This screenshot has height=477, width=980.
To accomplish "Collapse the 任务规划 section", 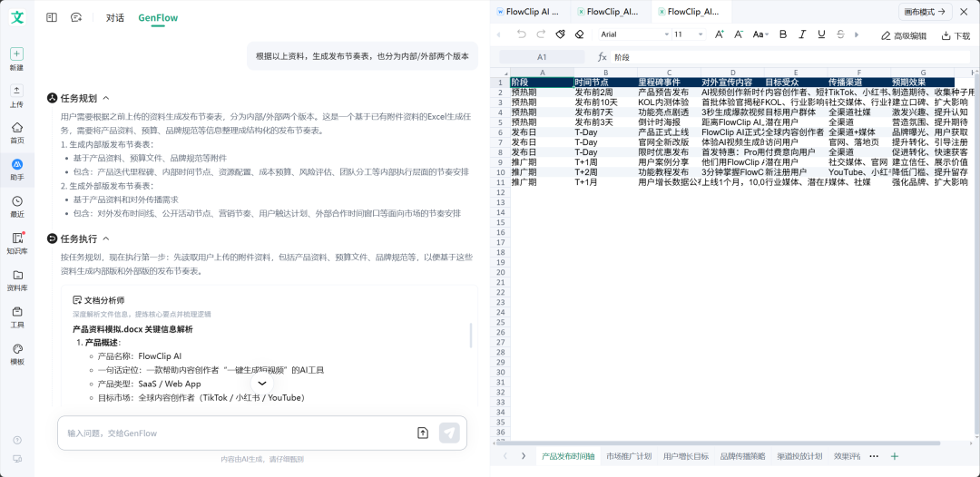I will coord(106,98).
